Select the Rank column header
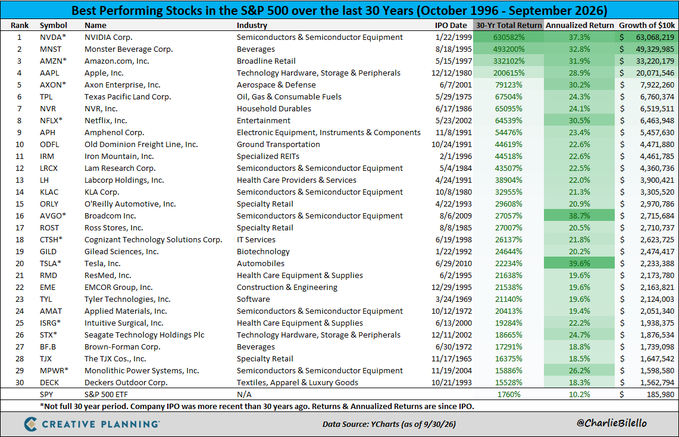 (19, 25)
